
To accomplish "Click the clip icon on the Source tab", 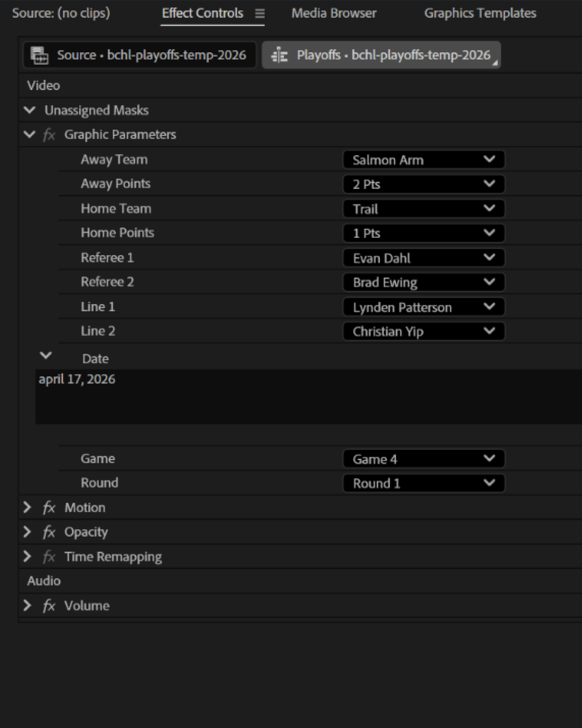I will pos(38,54).
